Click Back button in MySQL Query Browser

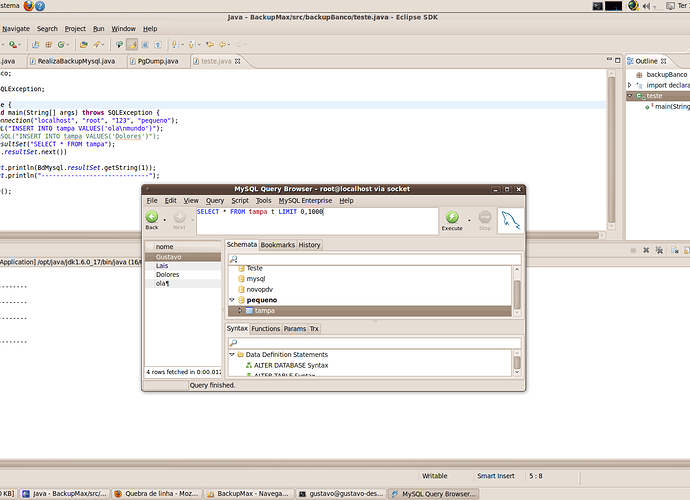point(152,220)
